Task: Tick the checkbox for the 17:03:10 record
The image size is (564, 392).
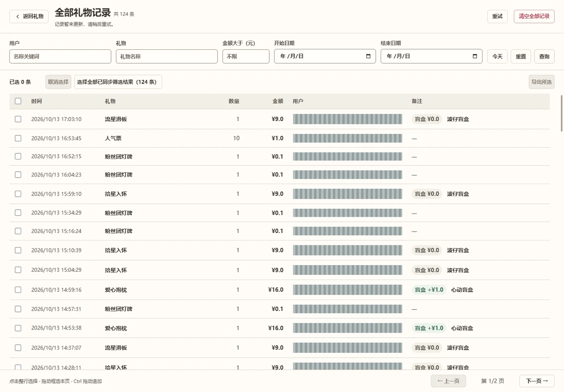Action: (x=18, y=119)
